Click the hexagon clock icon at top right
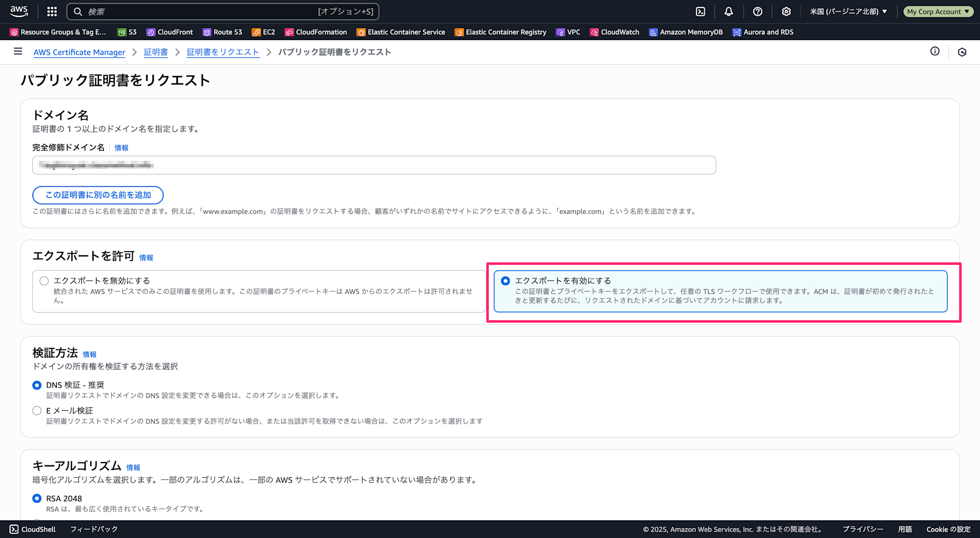Screen dimensions: 980x538 click(x=962, y=52)
